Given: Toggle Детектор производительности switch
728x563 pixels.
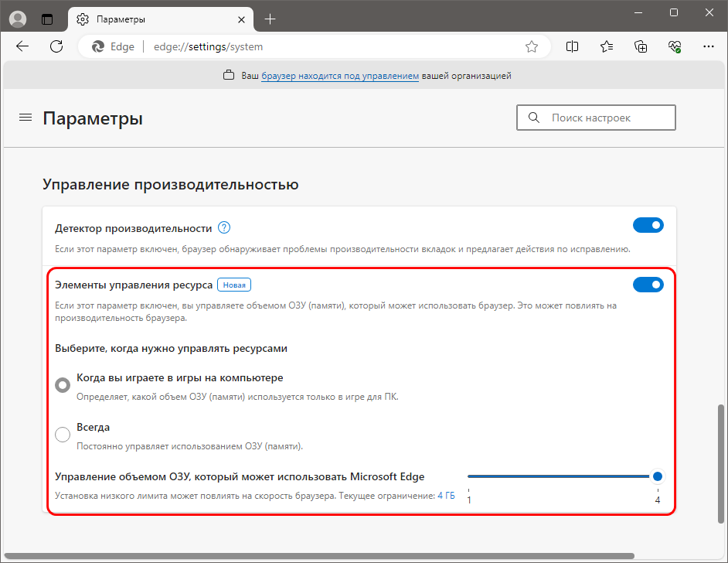Looking at the screenshot, I should coord(648,225).
